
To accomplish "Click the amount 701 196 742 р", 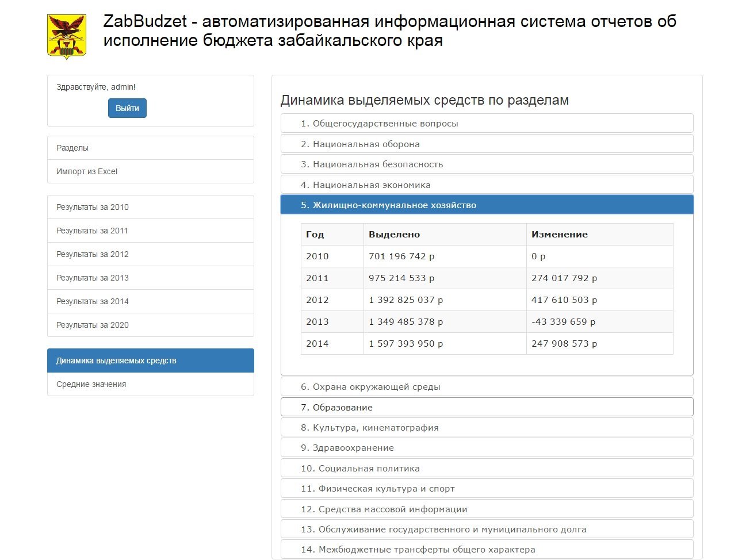I will click(x=401, y=256).
